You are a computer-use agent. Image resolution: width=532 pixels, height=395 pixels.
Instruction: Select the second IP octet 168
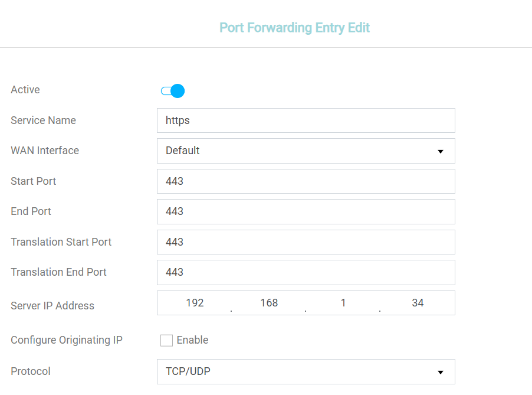[x=269, y=303]
